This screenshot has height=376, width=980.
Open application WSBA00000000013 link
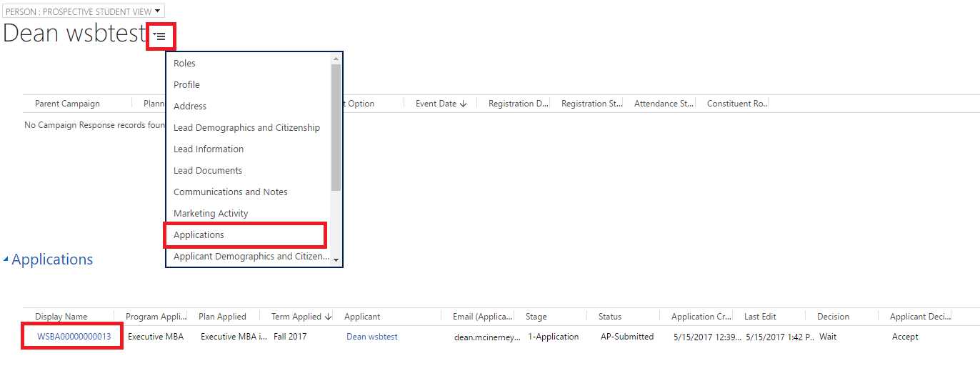point(74,337)
